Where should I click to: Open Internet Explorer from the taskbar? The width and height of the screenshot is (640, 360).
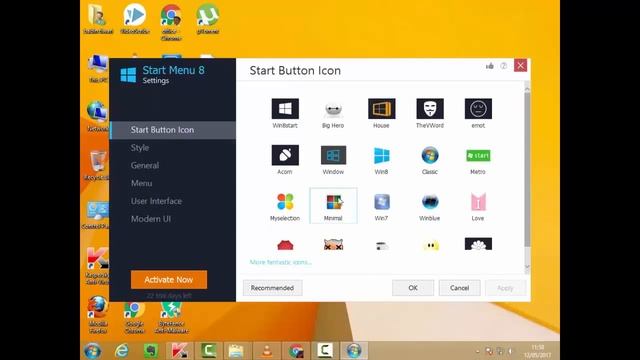point(122,351)
